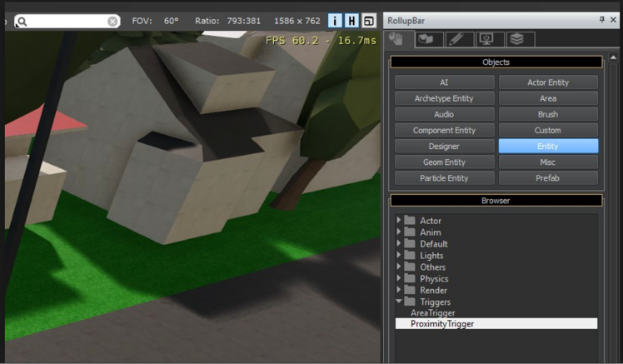The width and height of the screenshot is (623, 364).
Task: Close the RollupBar panel
Action: point(613,20)
